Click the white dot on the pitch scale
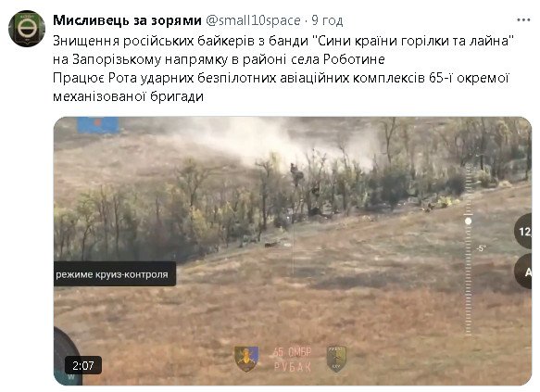Screen dimensions: 540x392 coord(468,221)
